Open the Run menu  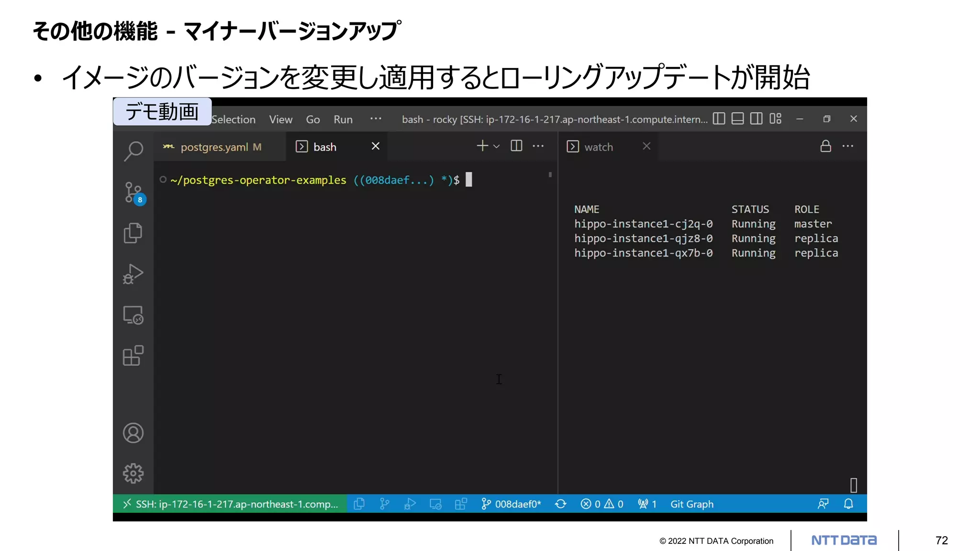[x=343, y=120]
